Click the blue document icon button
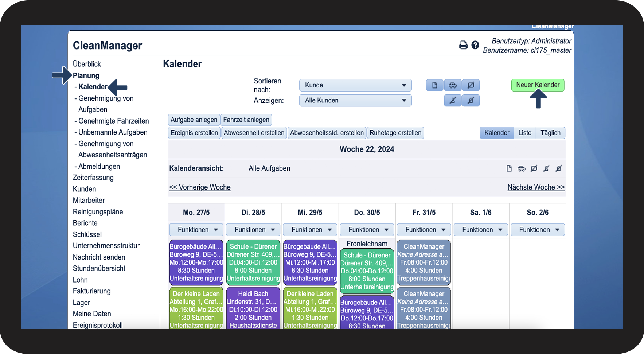Image resolution: width=644 pixels, height=354 pixels. point(434,85)
